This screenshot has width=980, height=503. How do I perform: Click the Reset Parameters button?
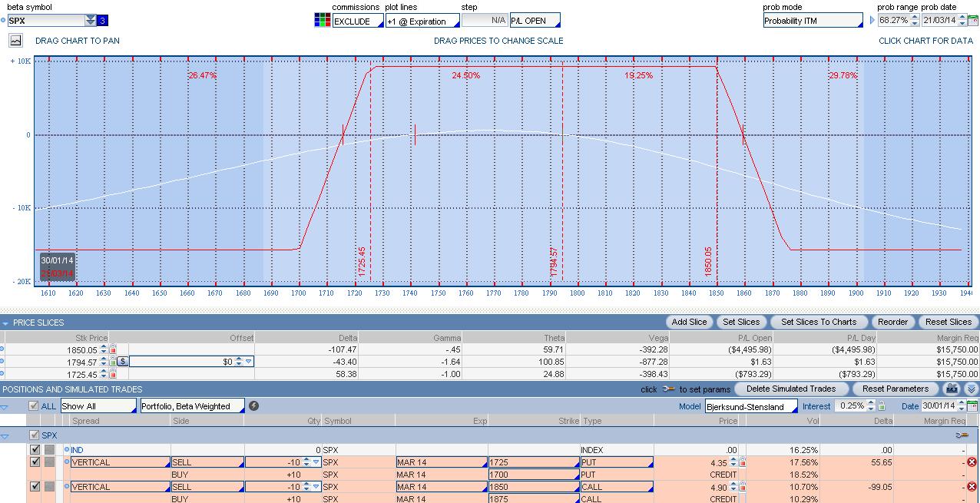(x=896, y=389)
